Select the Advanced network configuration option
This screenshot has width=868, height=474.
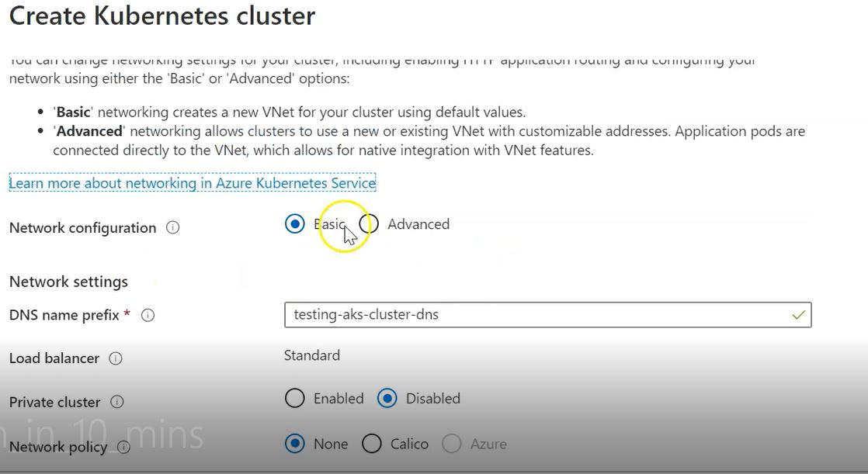[x=369, y=223]
